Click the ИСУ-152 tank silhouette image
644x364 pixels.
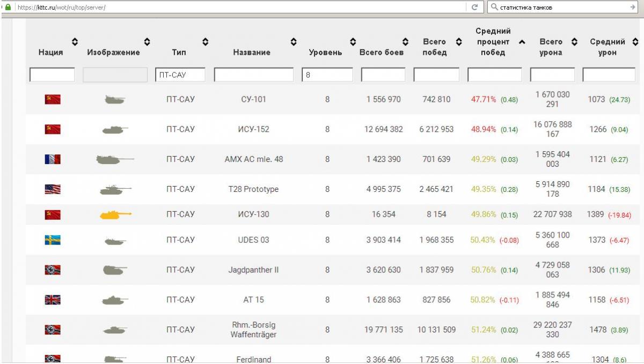tap(115, 129)
